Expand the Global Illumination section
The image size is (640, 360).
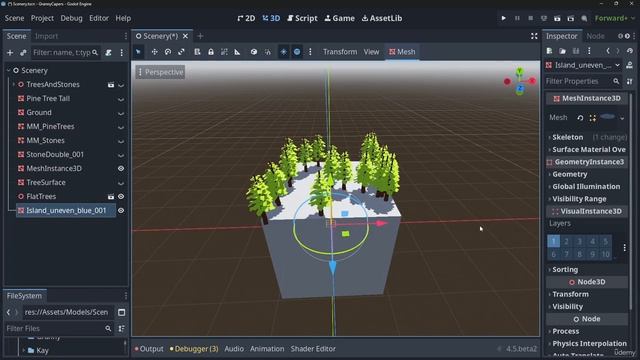(x=586, y=187)
